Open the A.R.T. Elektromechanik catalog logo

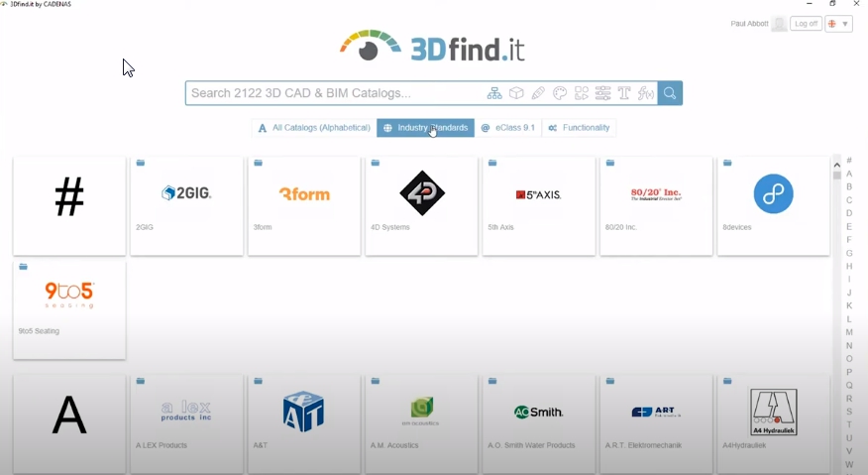point(656,412)
